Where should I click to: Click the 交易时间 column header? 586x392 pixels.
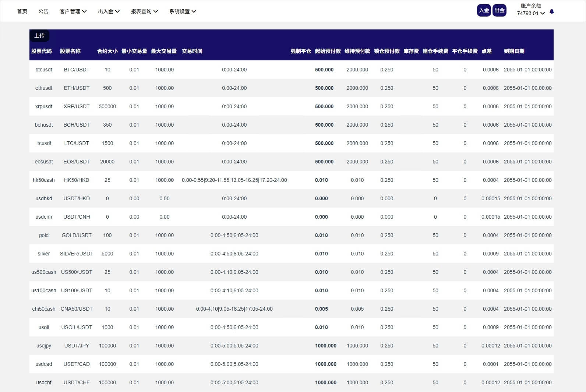192,51
